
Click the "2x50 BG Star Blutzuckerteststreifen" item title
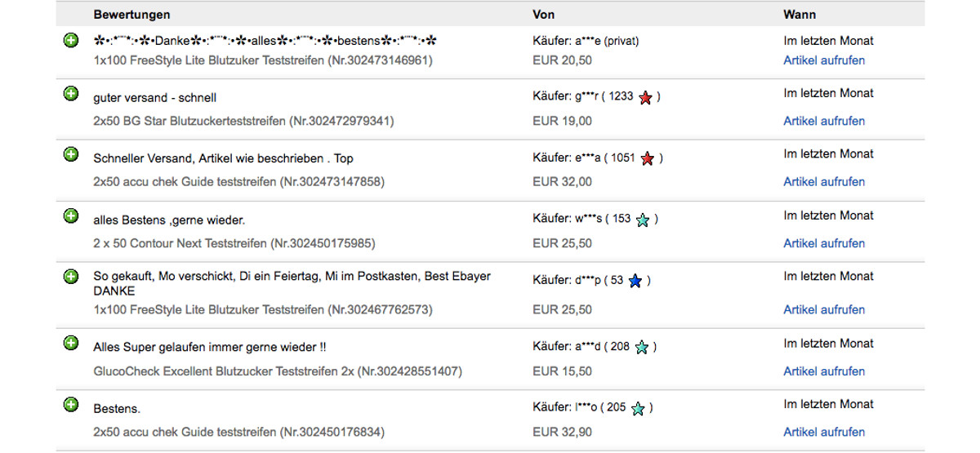click(x=190, y=121)
